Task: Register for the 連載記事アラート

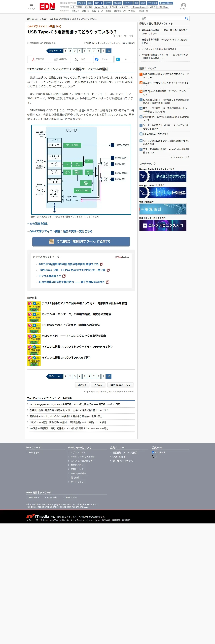Action: pyautogui.click(x=81, y=241)
